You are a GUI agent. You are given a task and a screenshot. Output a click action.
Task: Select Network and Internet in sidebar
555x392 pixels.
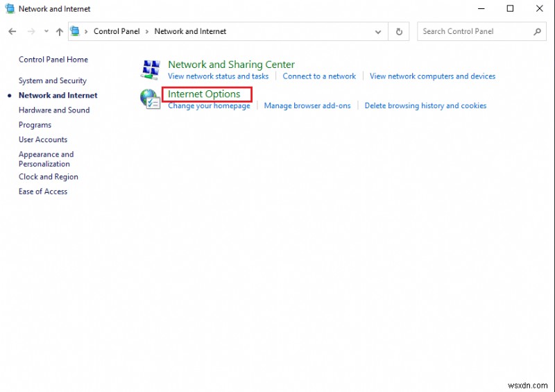click(x=58, y=95)
